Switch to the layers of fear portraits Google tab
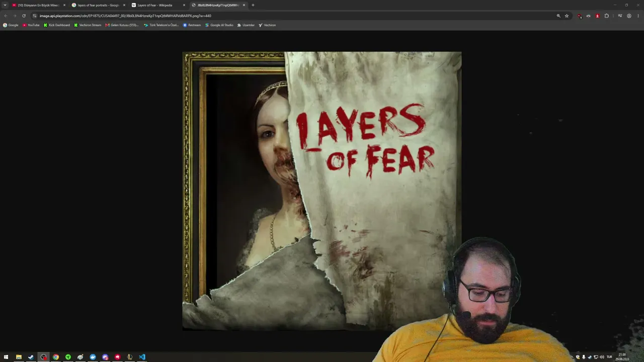Viewport: 644px width, 362px height. pos(98,5)
